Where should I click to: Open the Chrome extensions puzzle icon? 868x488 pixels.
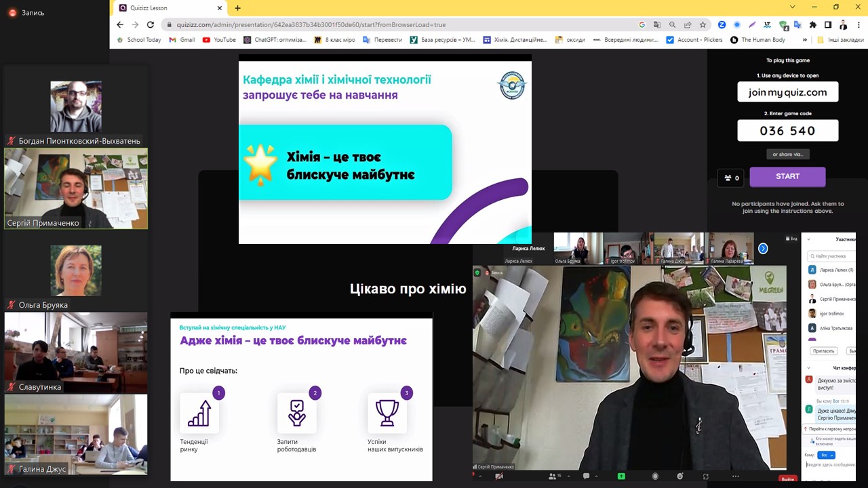coord(813,25)
